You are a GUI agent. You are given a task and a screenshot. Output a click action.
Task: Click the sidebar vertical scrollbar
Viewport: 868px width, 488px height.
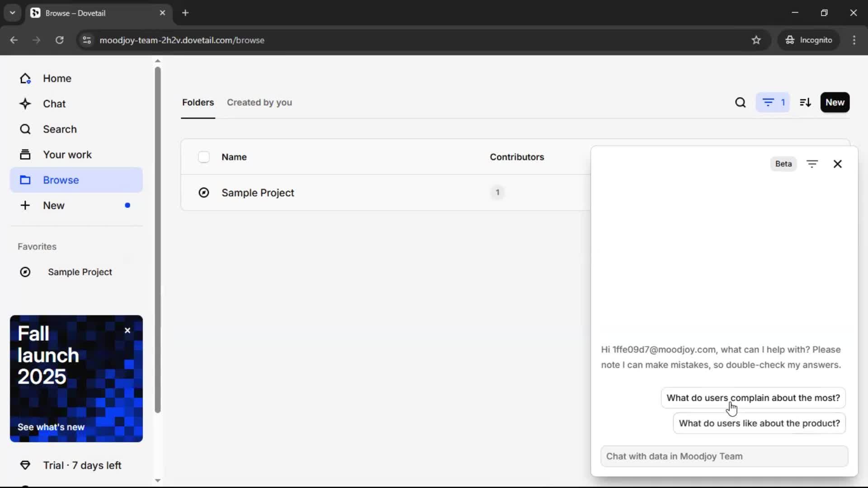pyautogui.click(x=157, y=239)
